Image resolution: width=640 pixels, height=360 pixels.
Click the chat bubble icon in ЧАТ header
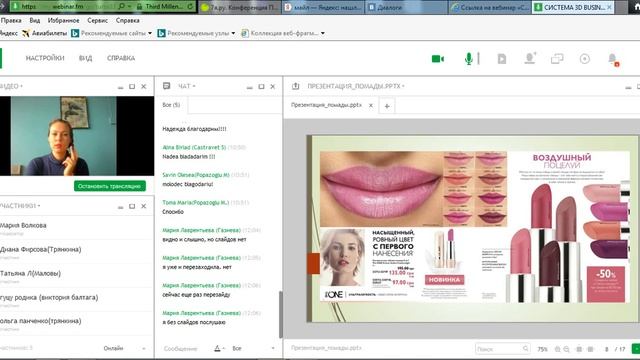point(166,86)
